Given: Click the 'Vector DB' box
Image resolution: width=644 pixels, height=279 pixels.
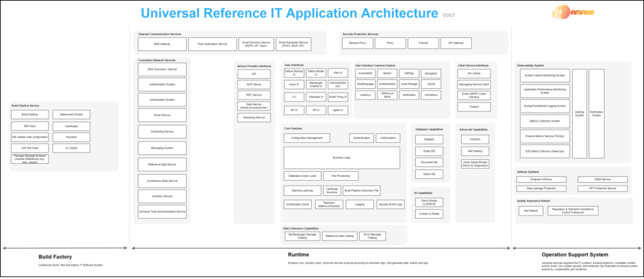Looking at the screenshot, I should tap(429, 174).
